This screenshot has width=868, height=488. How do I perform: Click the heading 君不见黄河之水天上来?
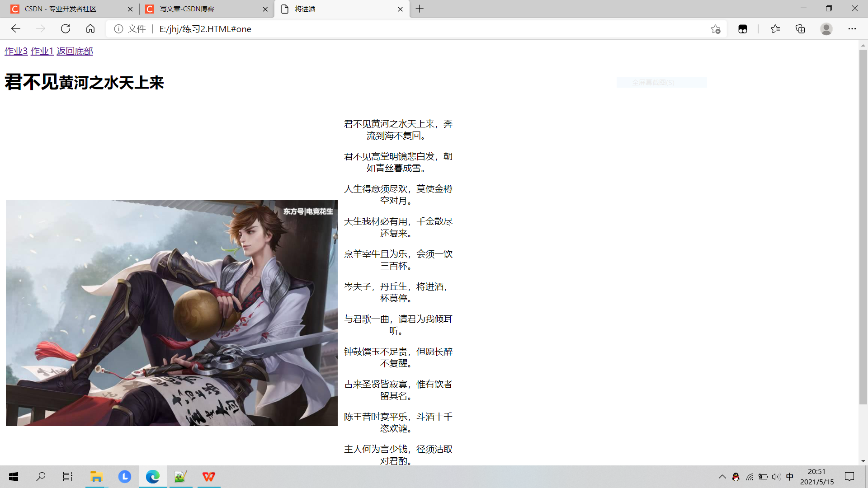pos(84,82)
